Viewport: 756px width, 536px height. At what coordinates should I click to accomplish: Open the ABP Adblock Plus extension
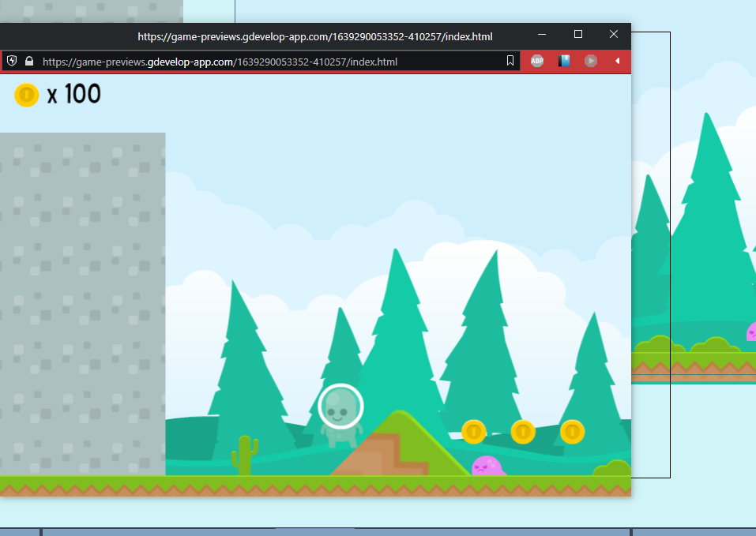point(537,61)
